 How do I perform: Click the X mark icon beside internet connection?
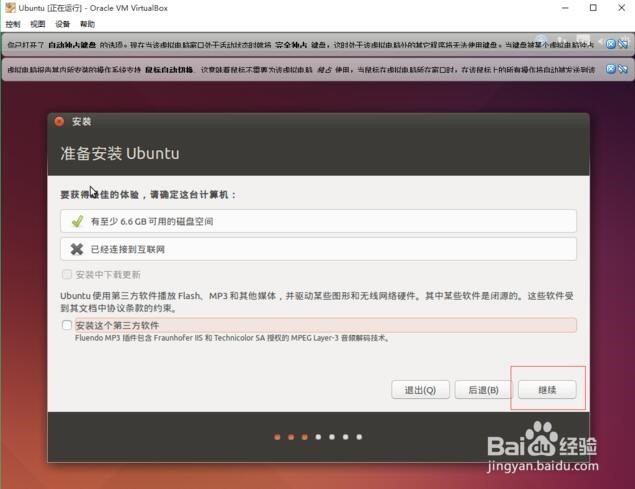pos(77,249)
